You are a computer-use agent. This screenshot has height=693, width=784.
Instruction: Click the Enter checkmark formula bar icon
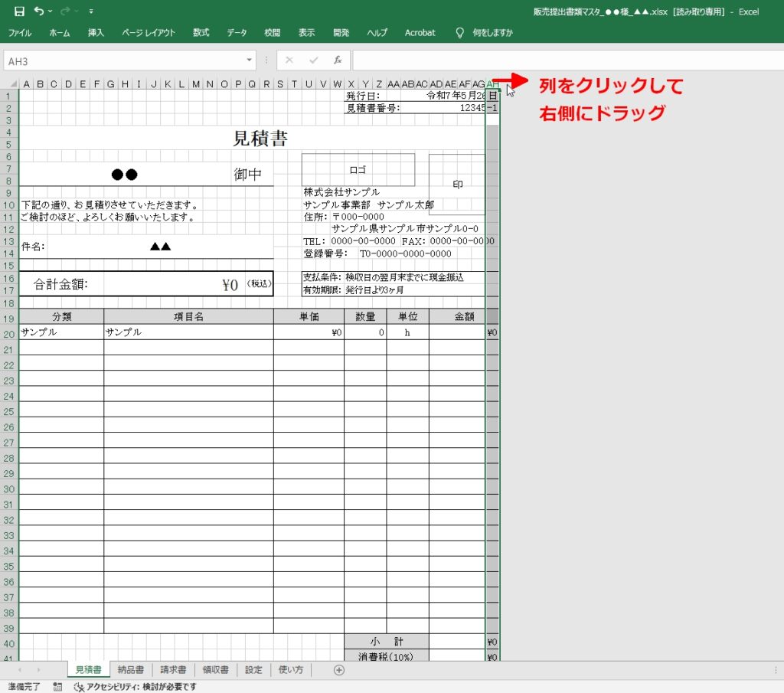point(313,60)
